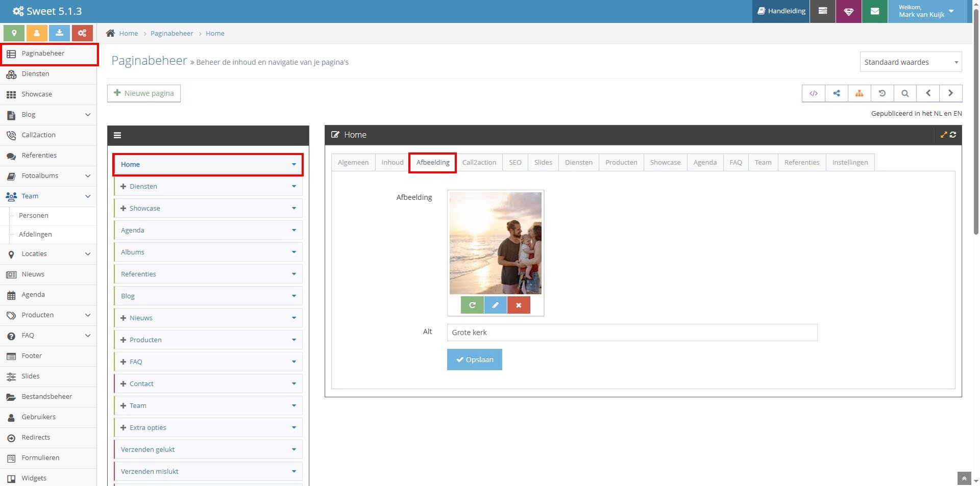Expand the Locaties sidebar menu
Image resolution: width=980 pixels, height=486 pixels.
(88, 254)
